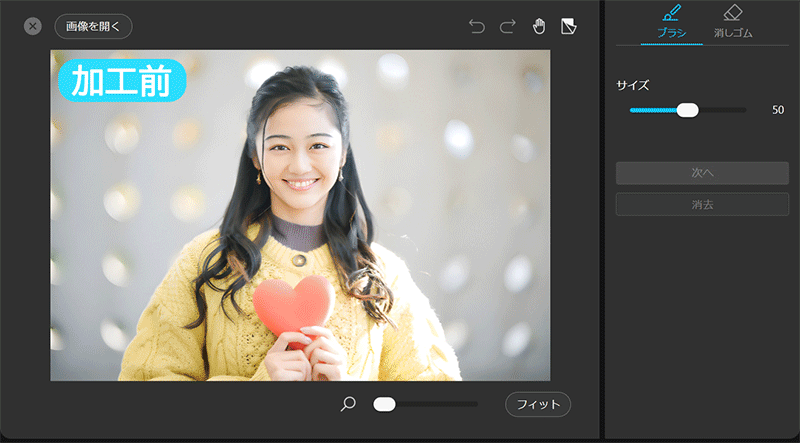This screenshot has width=800, height=443.
Task: Switch to the ブラシ tab label
Action: click(x=671, y=33)
